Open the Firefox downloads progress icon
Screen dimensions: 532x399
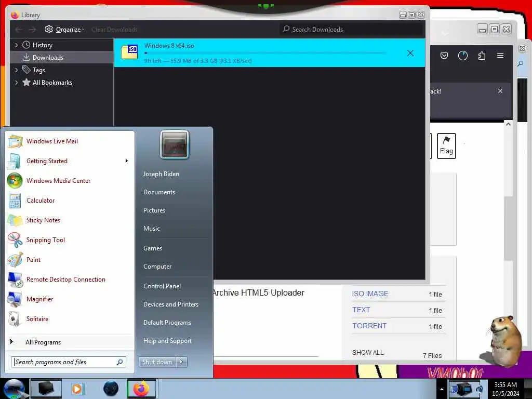click(463, 56)
